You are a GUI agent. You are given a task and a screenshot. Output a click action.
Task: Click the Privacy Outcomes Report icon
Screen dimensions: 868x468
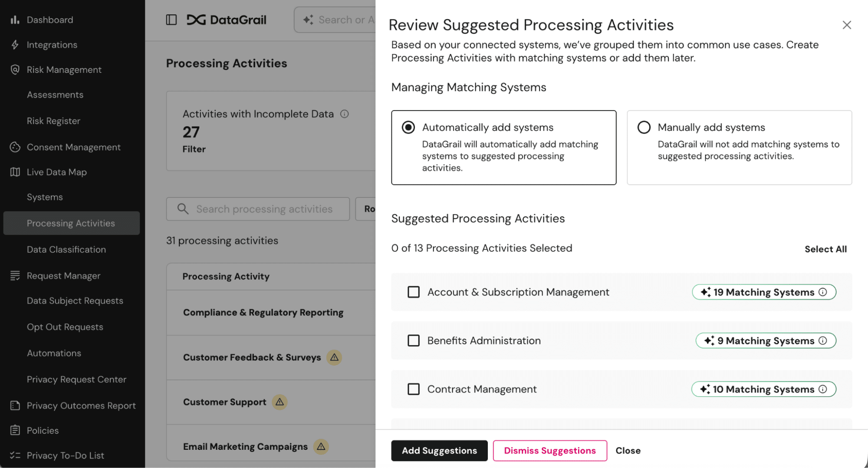(15, 406)
